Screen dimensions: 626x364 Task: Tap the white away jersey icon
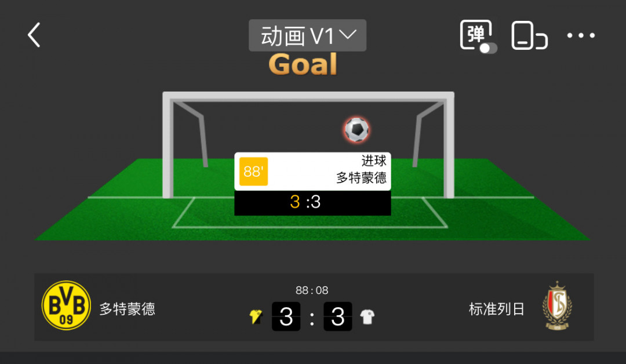[x=367, y=317]
